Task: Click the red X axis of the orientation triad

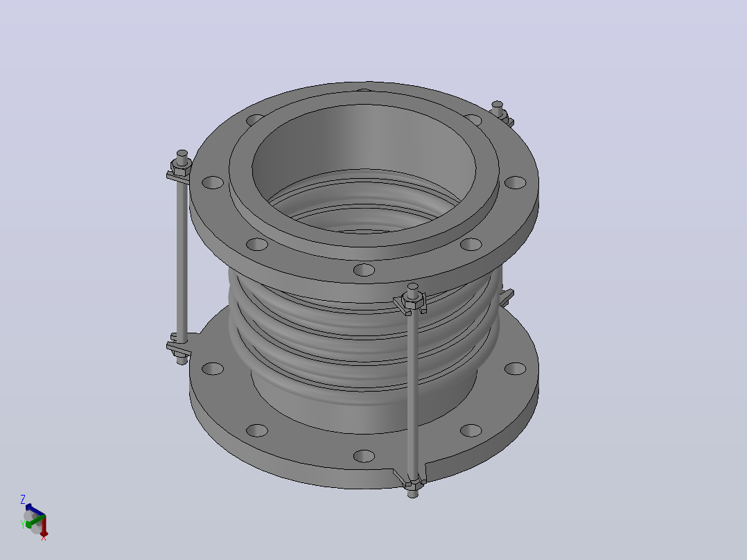Action: [44, 525]
